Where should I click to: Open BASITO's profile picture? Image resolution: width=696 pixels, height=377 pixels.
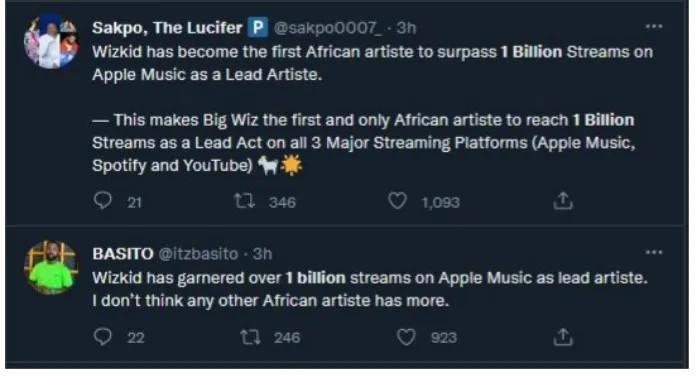(51, 267)
